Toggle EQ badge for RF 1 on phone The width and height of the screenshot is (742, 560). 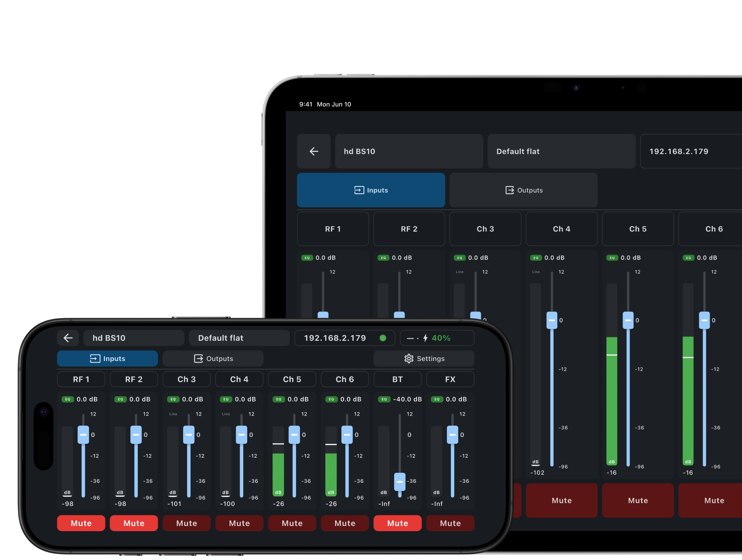click(68, 399)
